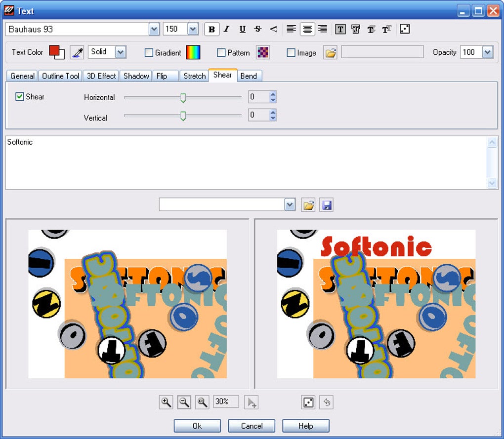
Task: Decrease Horizontal shear value with down arrow
Action: pyautogui.click(x=273, y=100)
